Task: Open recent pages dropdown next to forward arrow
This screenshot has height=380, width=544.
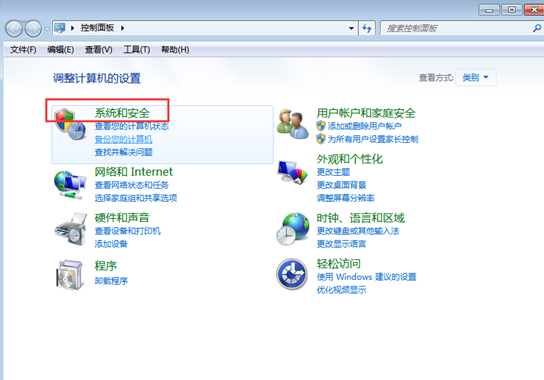Action: 46,29
